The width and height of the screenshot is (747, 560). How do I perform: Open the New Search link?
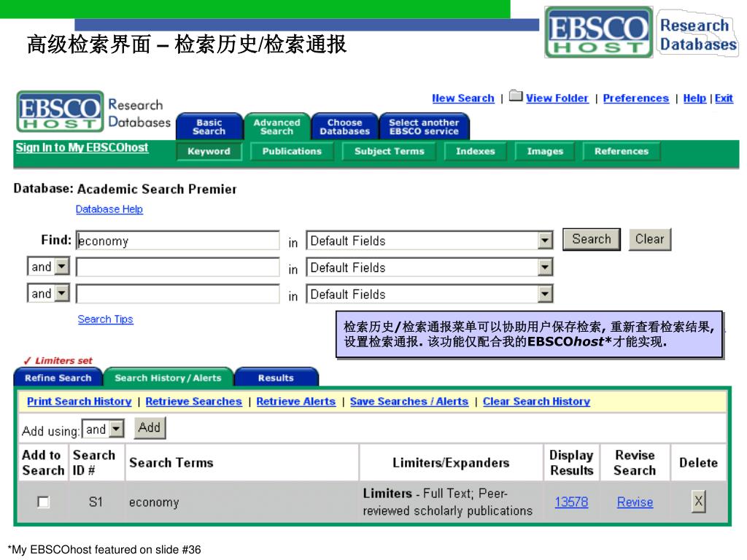463,98
